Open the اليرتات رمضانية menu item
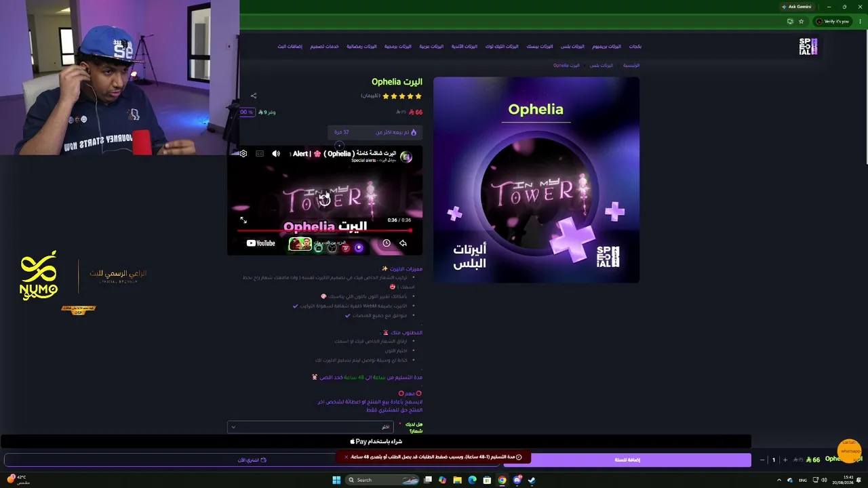Viewport: 868px width, 488px height. (x=361, y=47)
